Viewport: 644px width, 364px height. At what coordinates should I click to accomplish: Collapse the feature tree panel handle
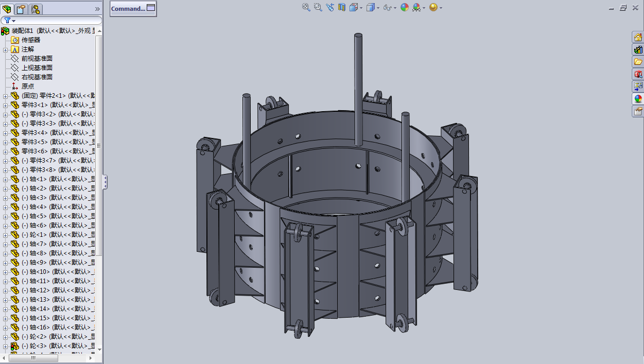click(105, 182)
